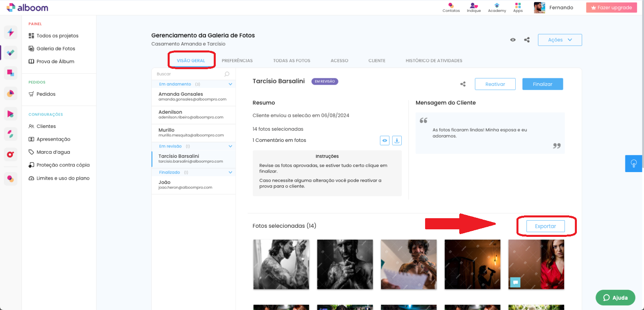The width and height of the screenshot is (644, 310).
Task: Open the red-haired woman photo
Action: 536,264
